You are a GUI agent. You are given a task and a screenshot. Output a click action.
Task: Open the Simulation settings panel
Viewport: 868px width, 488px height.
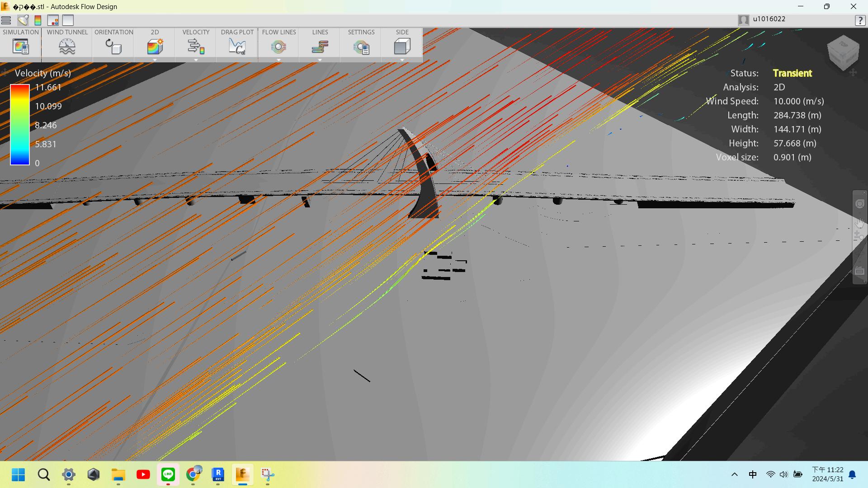coord(21,46)
